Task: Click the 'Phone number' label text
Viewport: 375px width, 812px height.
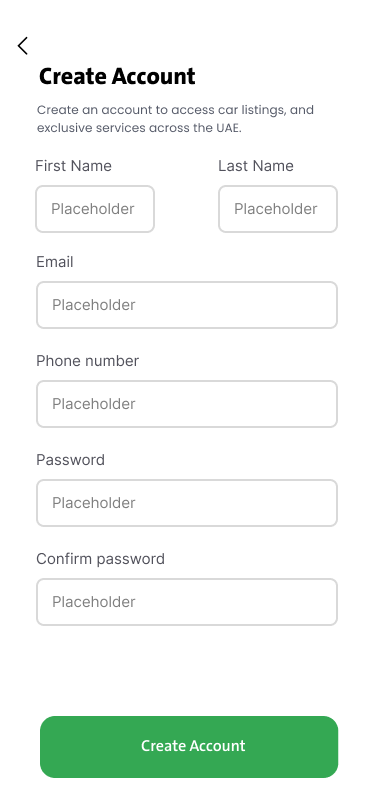Action: pos(88,361)
